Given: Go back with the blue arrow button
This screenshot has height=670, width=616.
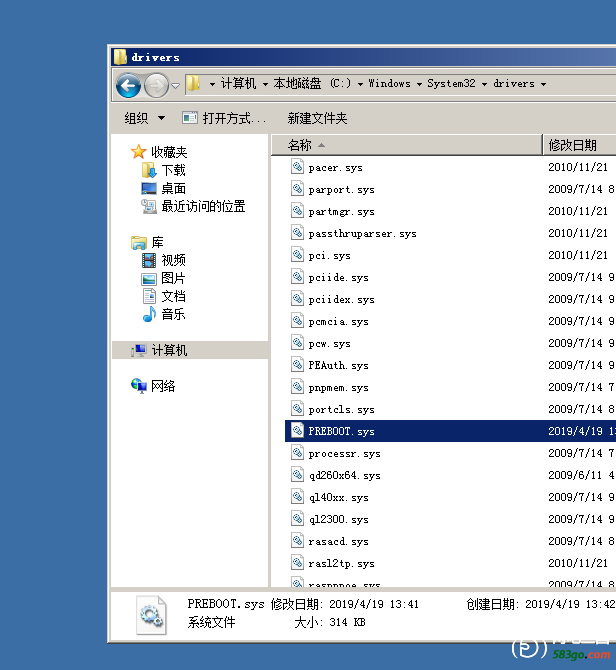Looking at the screenshot, I should [x=128, y=85].
